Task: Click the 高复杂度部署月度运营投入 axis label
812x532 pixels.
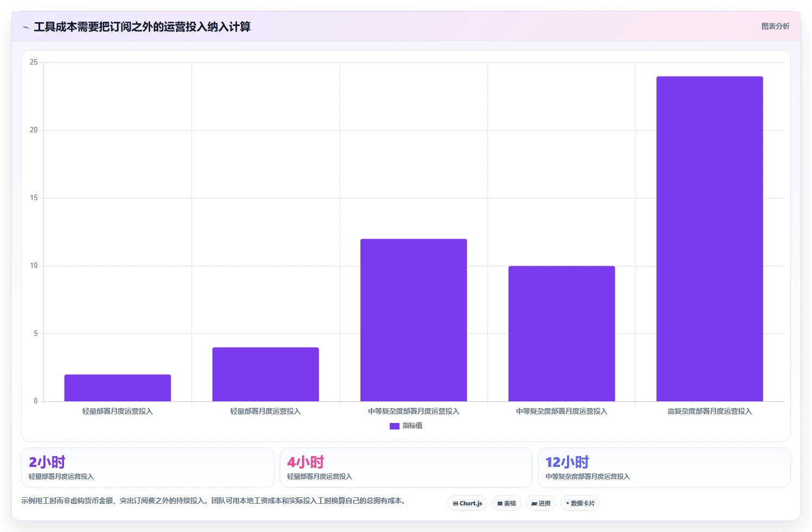Action: point(710,411)
